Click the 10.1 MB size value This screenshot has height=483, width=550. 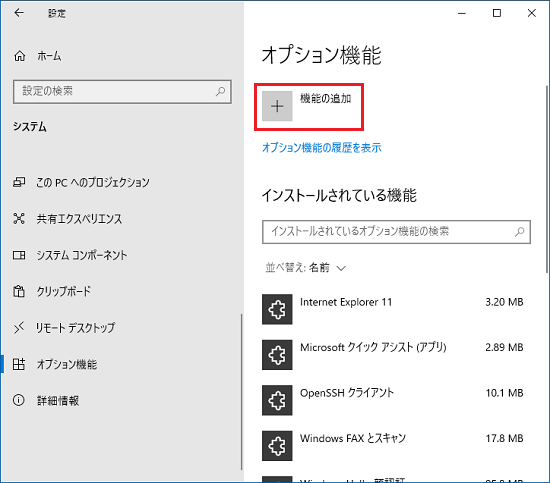504,393
